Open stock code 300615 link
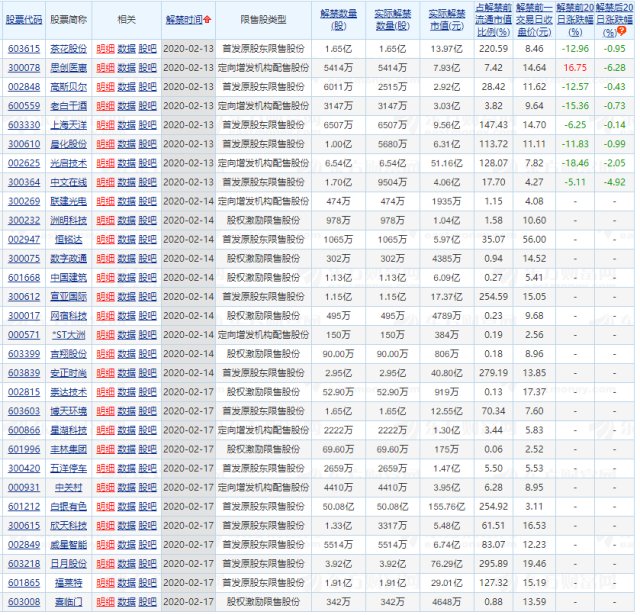Image resolution: width=640 pixels, height=615 pixels. pyautogui.click(x=24, y=525)
